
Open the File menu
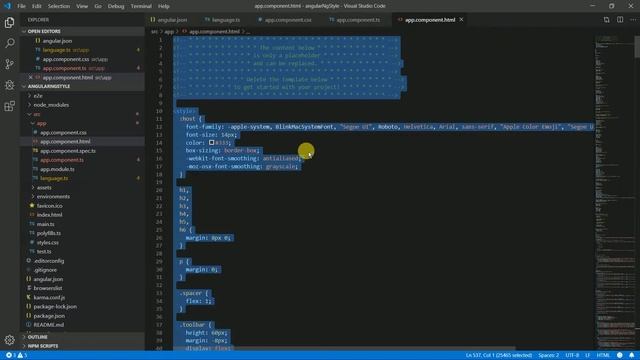tap(21, 6)
